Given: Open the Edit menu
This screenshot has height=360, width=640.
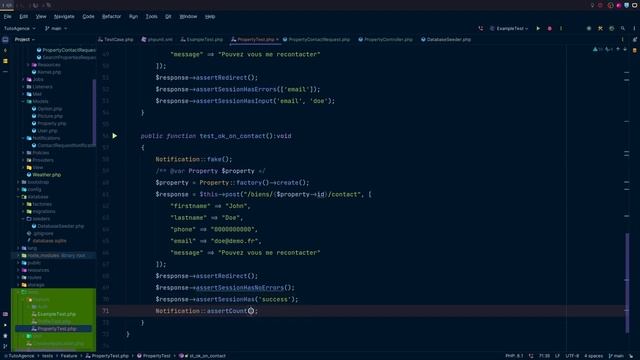Looking at the screenshot, I should [24, 17].
